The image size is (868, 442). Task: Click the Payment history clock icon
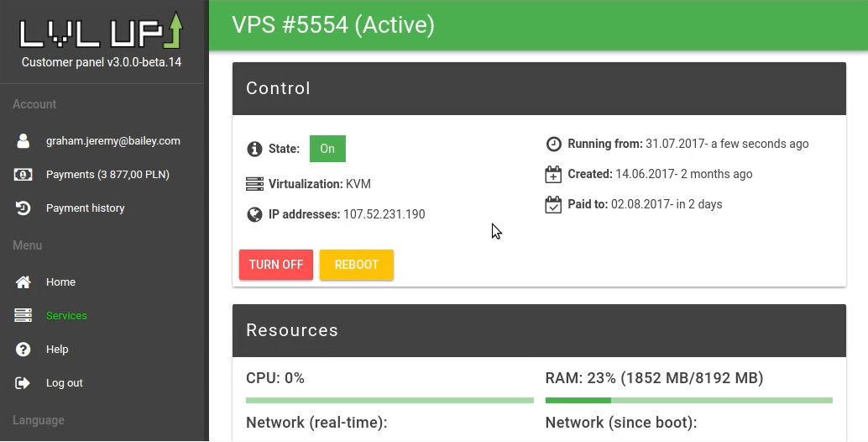(24, 208)
